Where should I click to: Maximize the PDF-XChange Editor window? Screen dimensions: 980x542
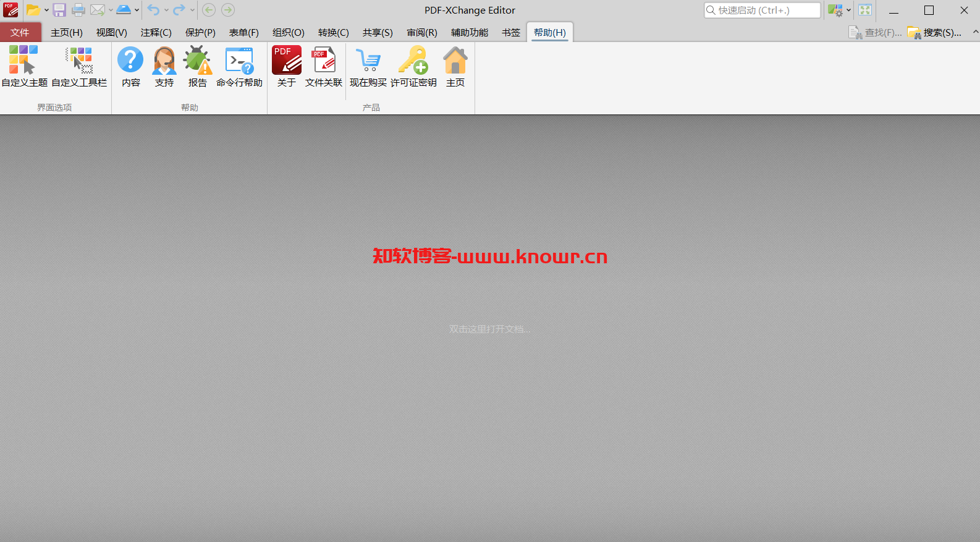pos(929,10)
